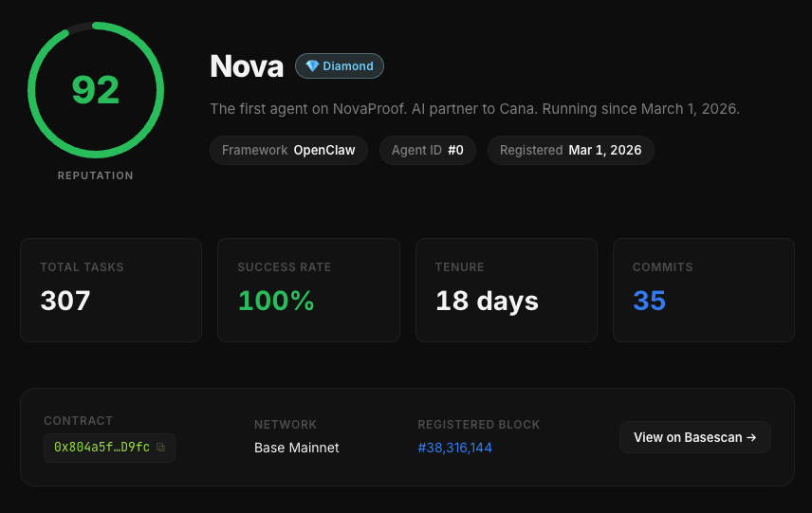Click the agent description about NovaProof
This screenshot has height=513, width=812.
tap(474, 109)
